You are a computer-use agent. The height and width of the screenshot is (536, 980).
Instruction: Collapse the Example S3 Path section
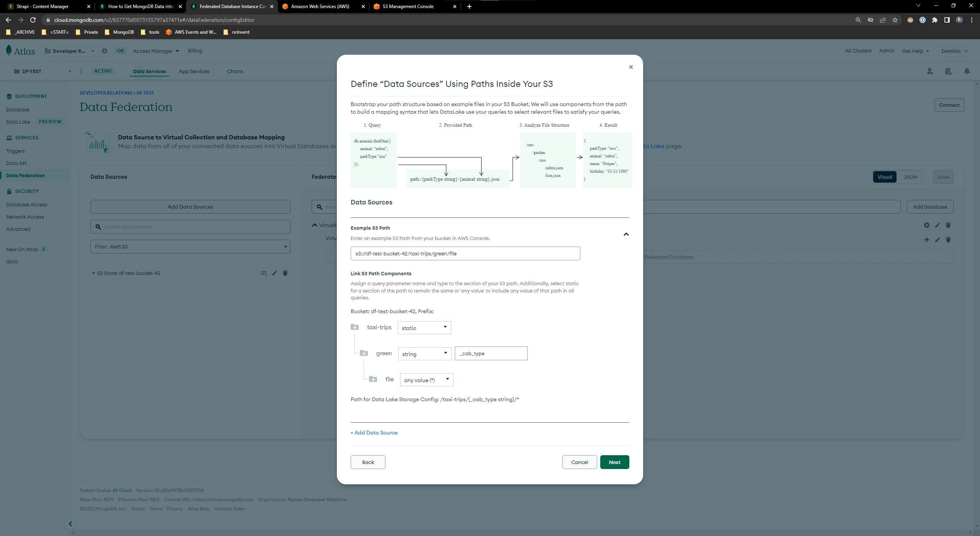click(x=626, y=234)
